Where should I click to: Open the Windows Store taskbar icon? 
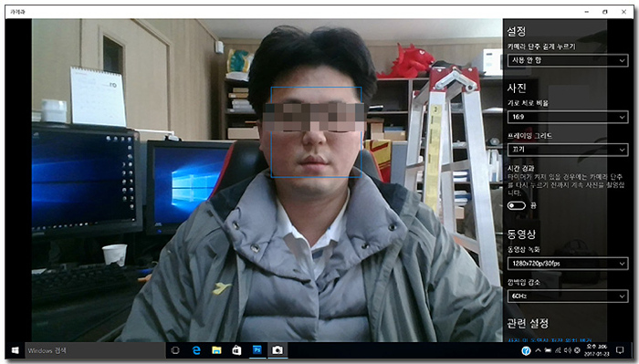click(236, 350)
